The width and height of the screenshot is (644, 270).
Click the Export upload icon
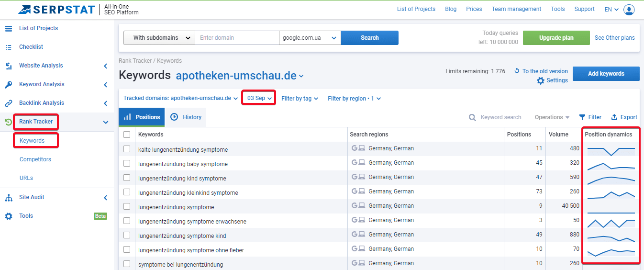coord(614,117)
